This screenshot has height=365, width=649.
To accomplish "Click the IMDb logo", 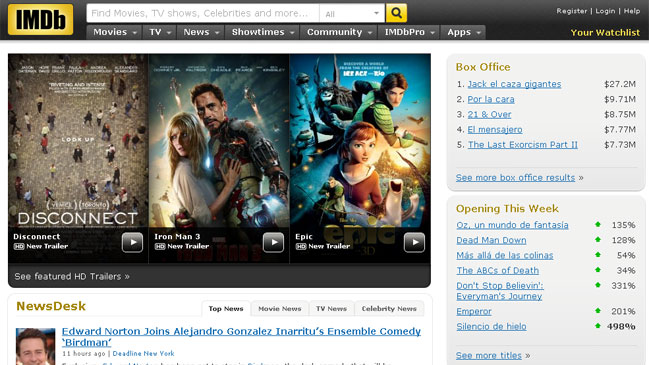I will point(40,19).
